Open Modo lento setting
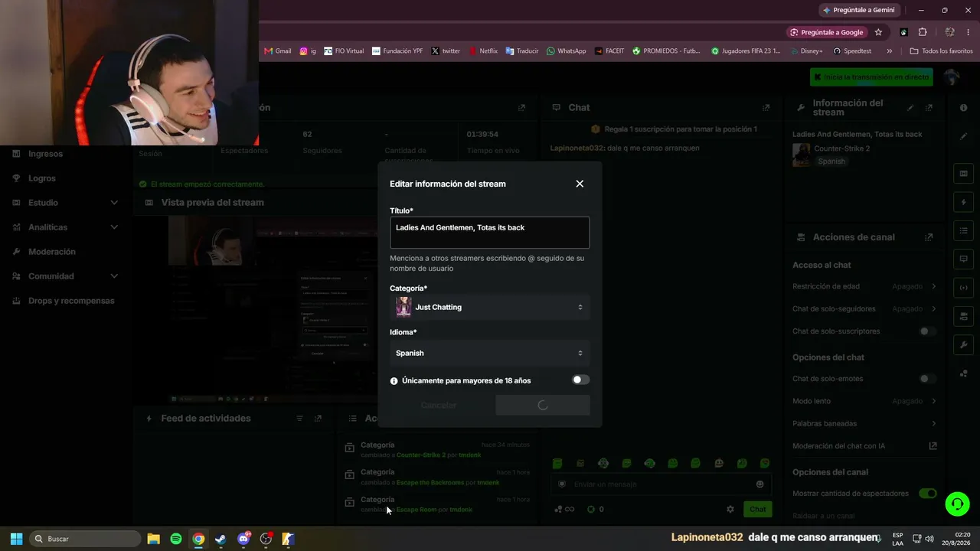 [864, 401]
